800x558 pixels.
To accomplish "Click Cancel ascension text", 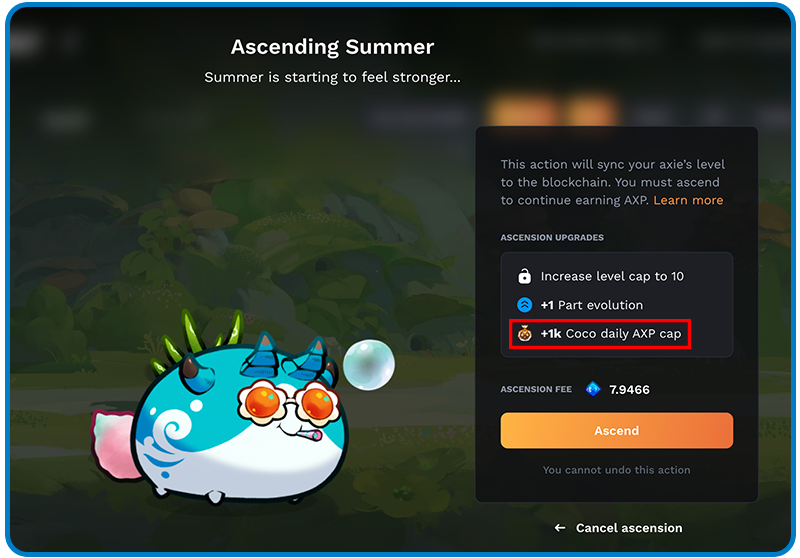I will 629,528.
